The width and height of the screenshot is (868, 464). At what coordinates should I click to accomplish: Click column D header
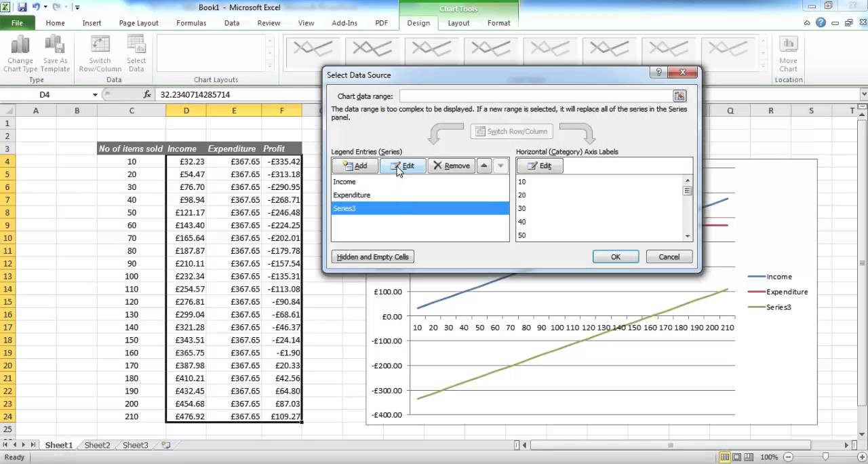pos(186,111)
